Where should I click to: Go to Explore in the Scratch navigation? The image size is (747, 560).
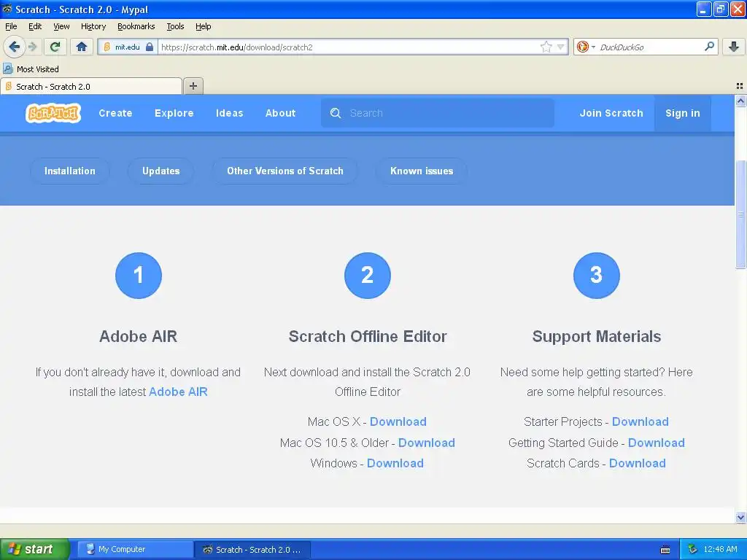pyautogui.click(x=174, y=113)
